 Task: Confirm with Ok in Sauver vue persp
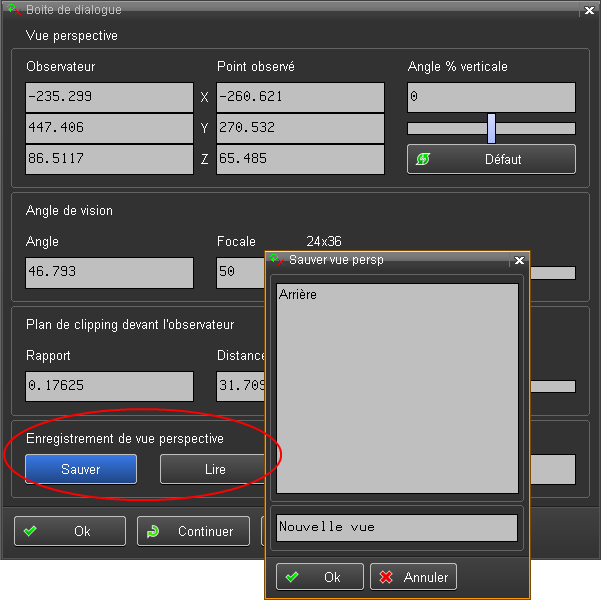coord(319,577)
